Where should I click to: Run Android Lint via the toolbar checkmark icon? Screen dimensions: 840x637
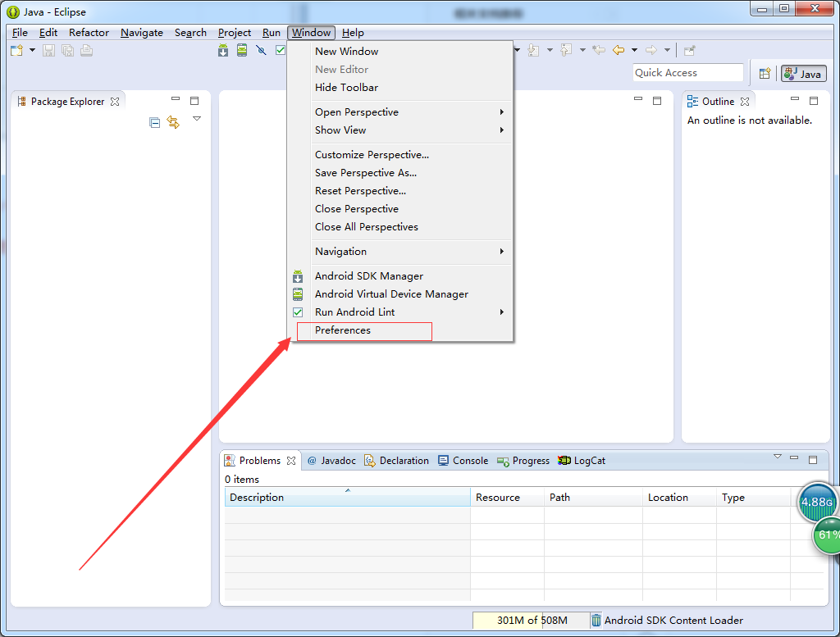click(281, 50)
